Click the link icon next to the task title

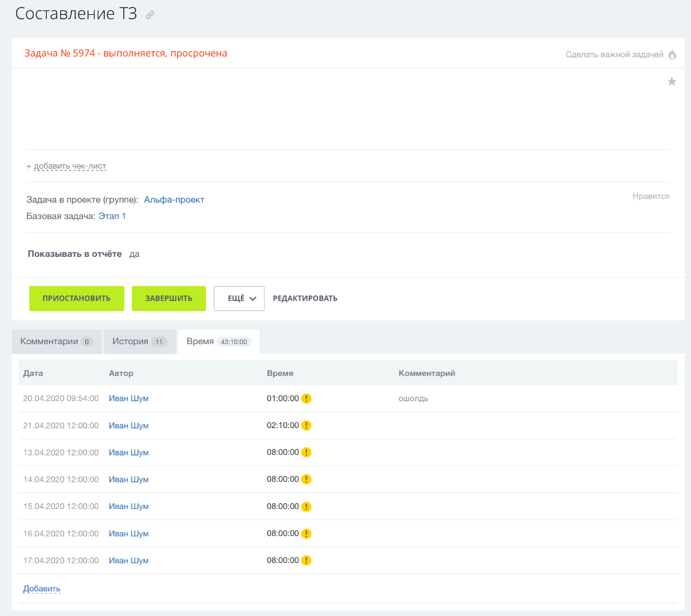150,16
